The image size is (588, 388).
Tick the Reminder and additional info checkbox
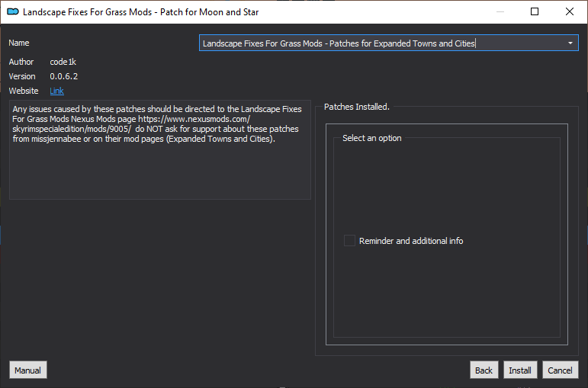click(349, 241)
